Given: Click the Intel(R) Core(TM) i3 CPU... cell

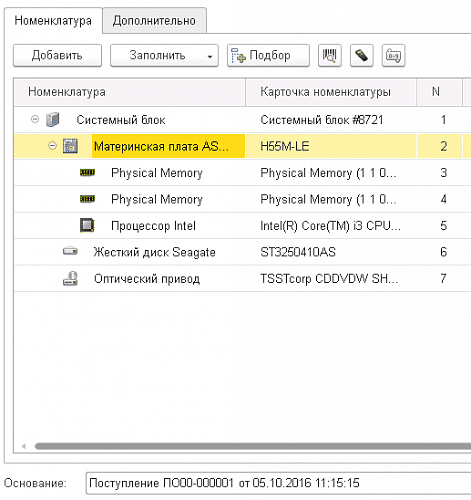Looking at the screenshot, I should click(331, 226).
